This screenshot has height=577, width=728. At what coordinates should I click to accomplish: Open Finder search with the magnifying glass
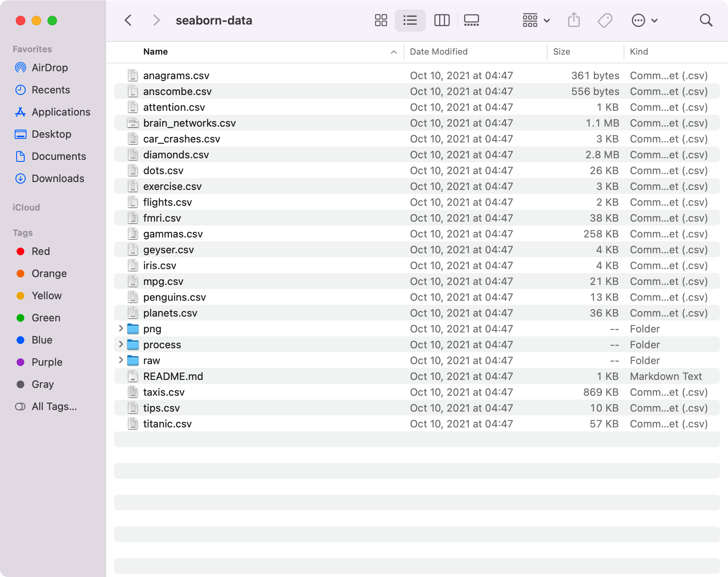click(706, 20)
